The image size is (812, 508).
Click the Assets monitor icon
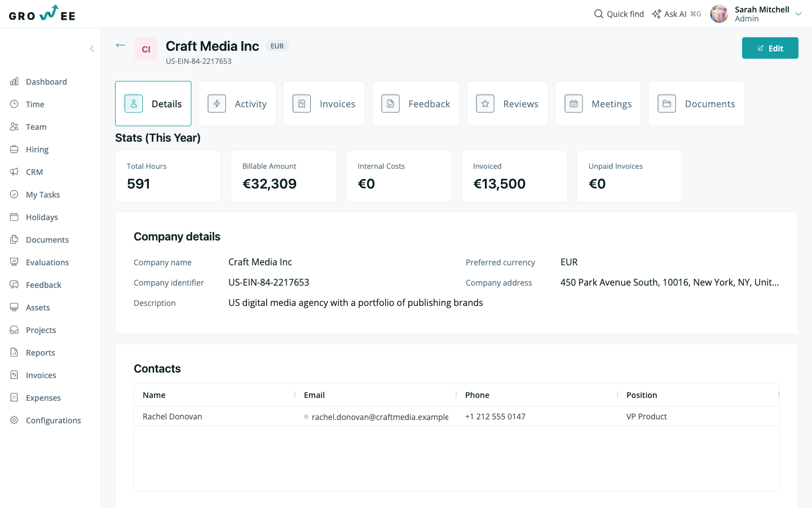pos(14,307)
